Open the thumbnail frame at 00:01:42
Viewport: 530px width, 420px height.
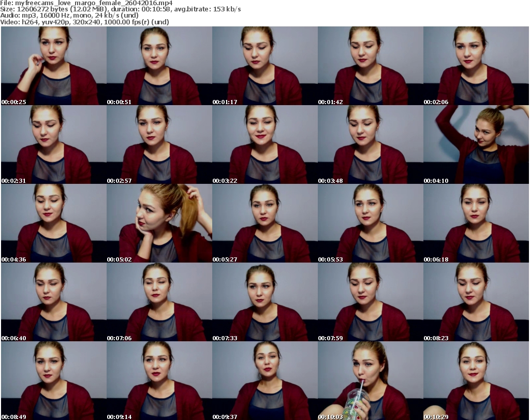[x=371, y=66]
